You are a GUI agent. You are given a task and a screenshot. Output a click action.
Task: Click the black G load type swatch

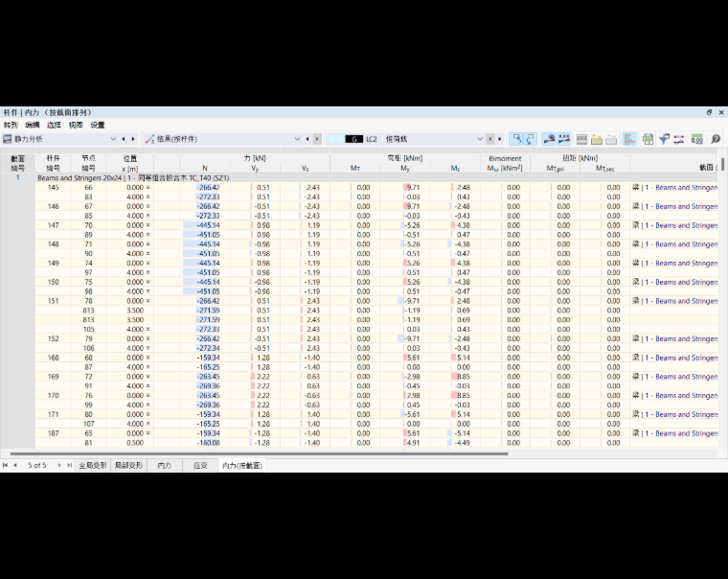coord(354,139)
